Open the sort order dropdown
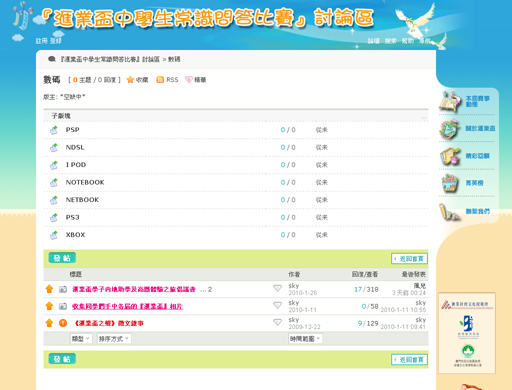Screen dimensions: 512x390 [x=114, y=339]
